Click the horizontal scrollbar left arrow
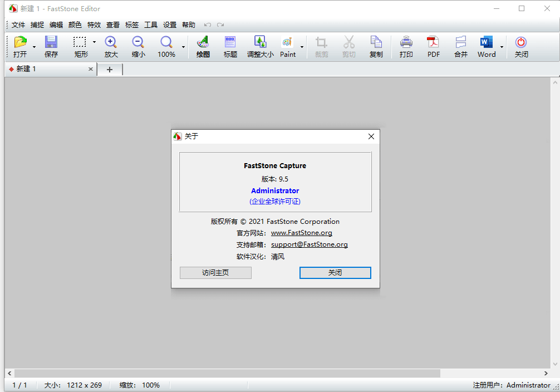The width and height of the screenshot is (560, 392). (x=9, y=373)
